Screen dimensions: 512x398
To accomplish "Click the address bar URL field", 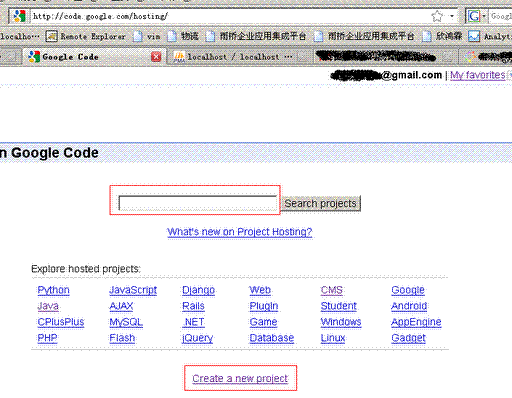I will (x=230, y=16).
